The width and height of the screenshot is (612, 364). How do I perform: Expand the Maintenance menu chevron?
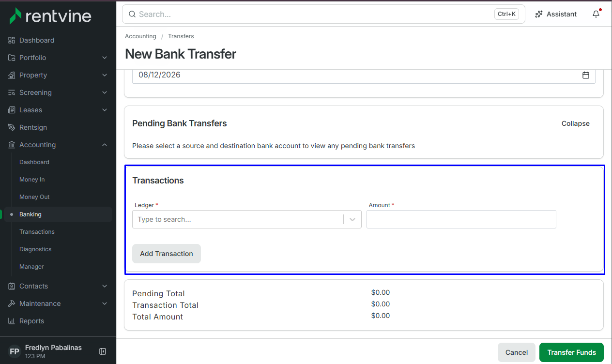[105, 303]
